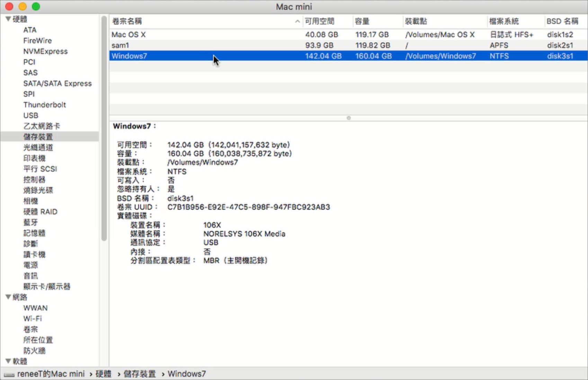Minimize the window with yellow button
Screen dimensions: 588x380
pyautogui.click(x=23, y=7)
